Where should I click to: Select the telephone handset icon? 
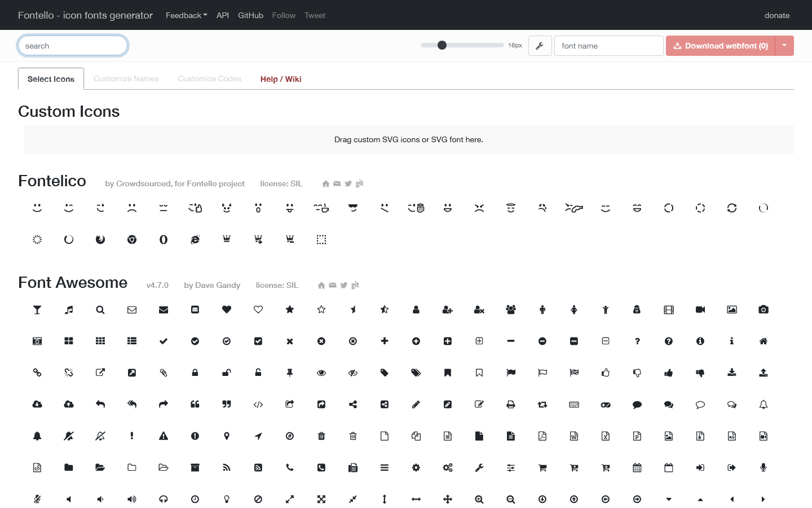coord(290,467)
